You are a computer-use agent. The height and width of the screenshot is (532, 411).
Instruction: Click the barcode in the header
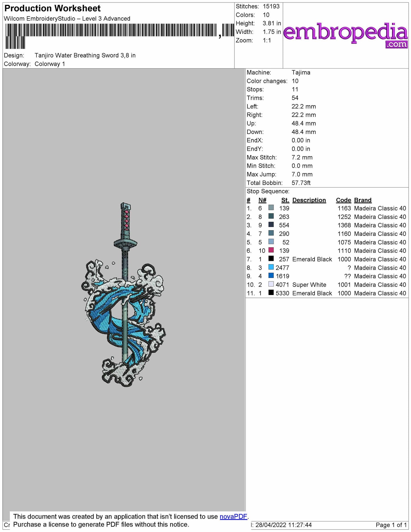tap(119, 36)
